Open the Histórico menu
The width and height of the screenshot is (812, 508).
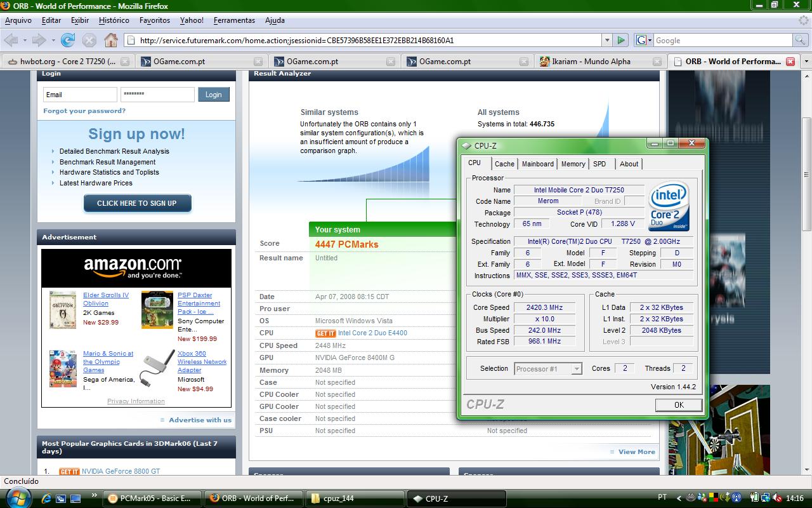pos(114,20)
